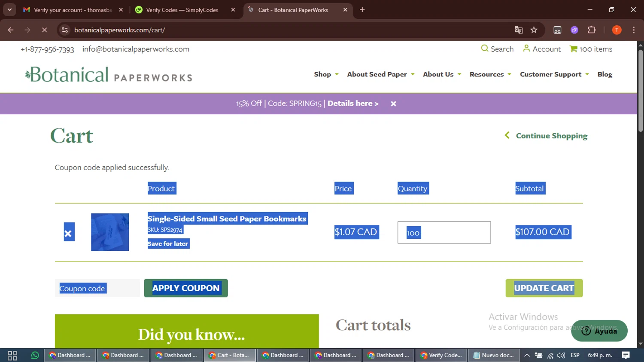The height and width of the screenshot is (362, 644).
Task: Open the network Wi-Fi tray icon
Action: point(550,356)
